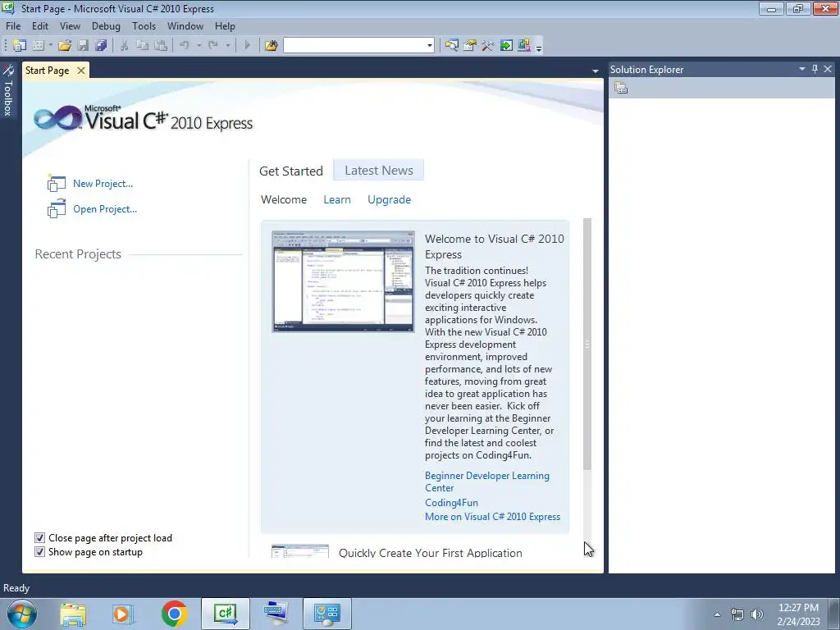Image resolution: width=840 pixels, height=630 pixels.
Task: Click the Start Page content vertical scrollbar
Action: (x=587, y=345)
